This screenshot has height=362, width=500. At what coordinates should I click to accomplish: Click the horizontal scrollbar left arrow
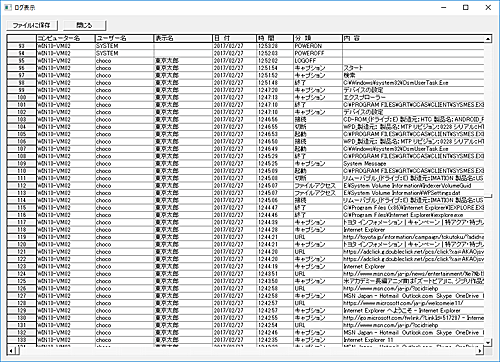[x=11, y=351]
